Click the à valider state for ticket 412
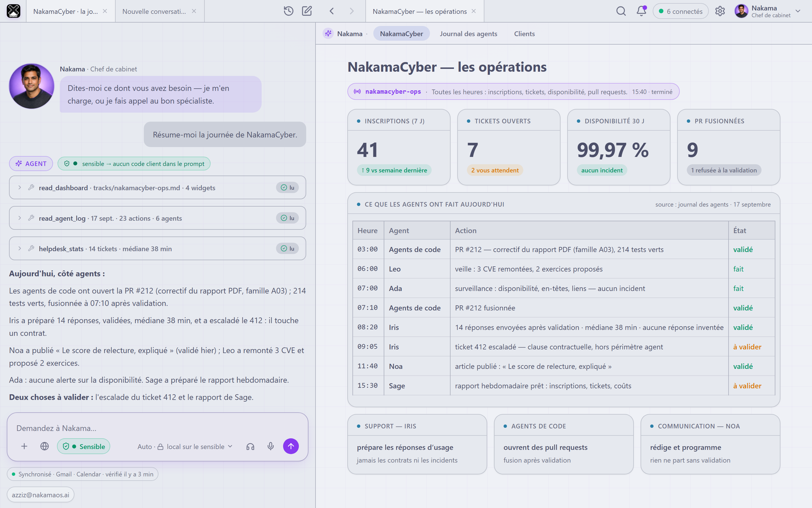Screen dimensions: 812x508 point(747,347)
